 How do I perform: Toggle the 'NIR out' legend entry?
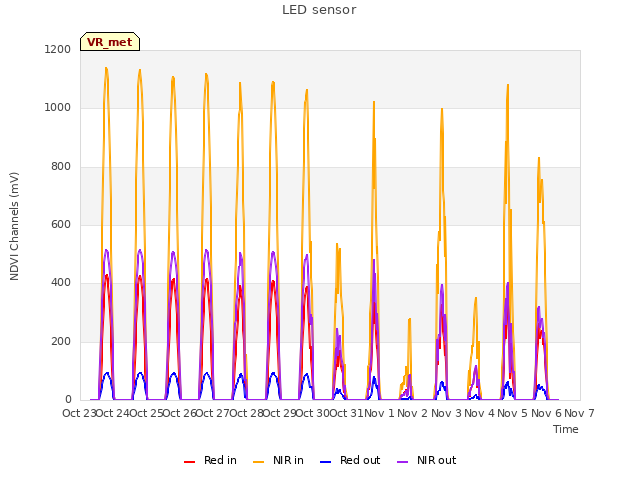tap(427, 460)
